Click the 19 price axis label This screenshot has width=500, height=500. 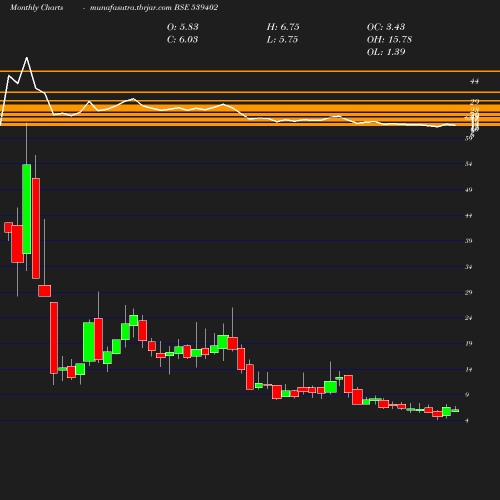(x=469, y=344)
